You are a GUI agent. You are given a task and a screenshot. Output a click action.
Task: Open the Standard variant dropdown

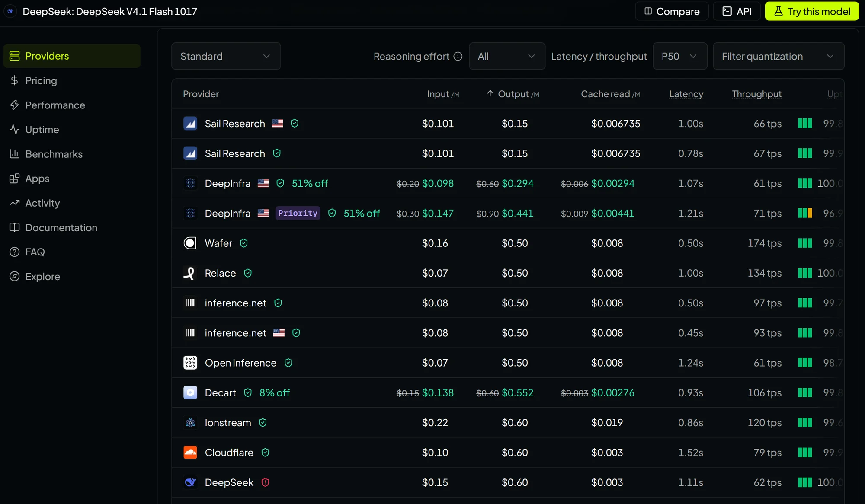point(226,56)
